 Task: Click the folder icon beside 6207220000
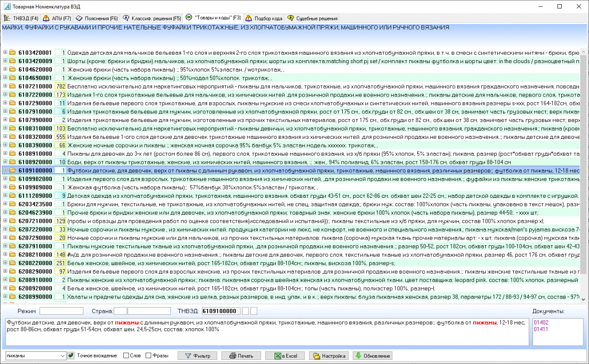tap(13, 229)
